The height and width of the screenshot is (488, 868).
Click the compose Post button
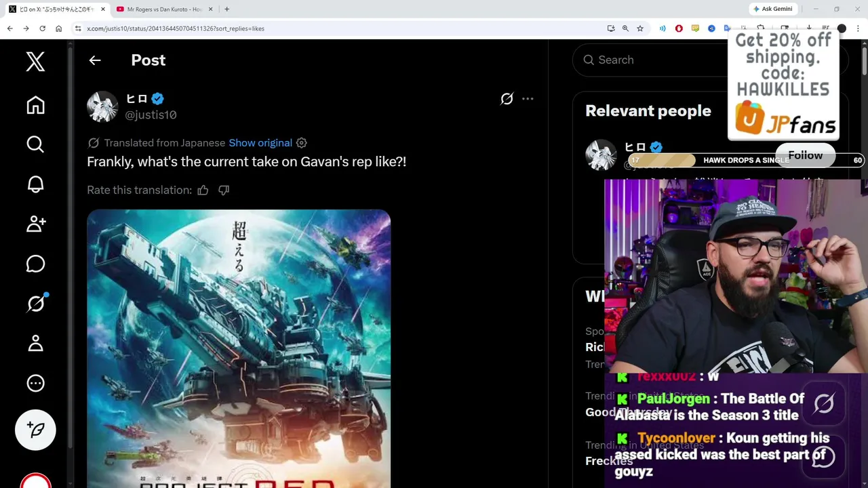tap(35, 430)
